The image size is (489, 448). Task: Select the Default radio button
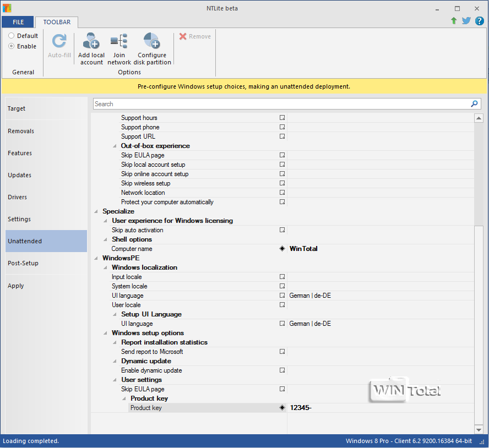pos(12,36)
